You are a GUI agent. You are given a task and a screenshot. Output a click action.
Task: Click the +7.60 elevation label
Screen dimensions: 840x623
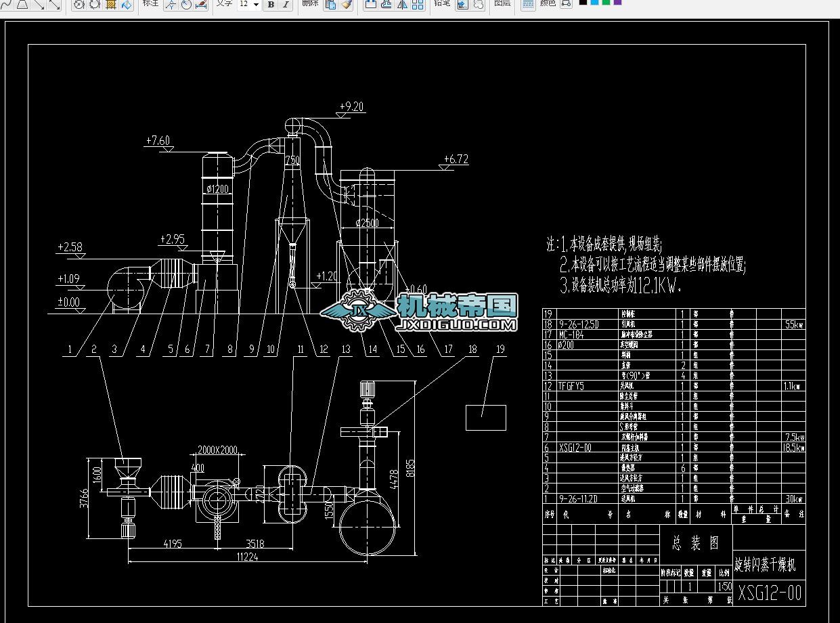[157, 141]
